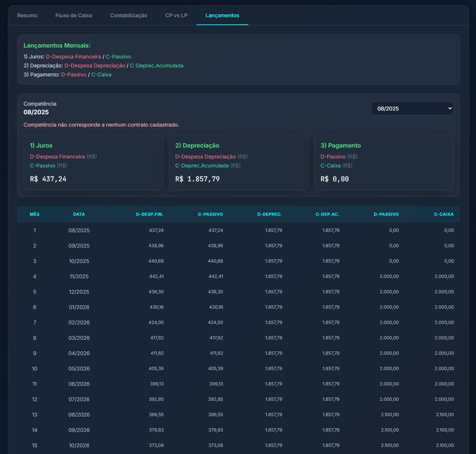Click the 2) Depreciação card
The image size is (476, 454).
tap(238, 163)
